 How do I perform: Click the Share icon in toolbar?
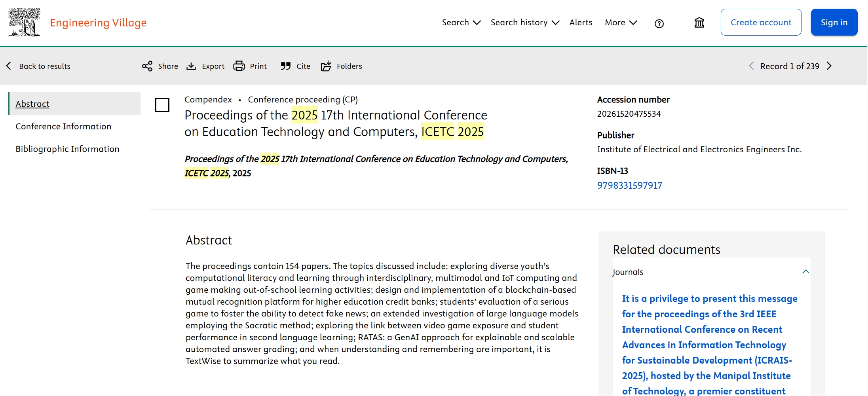147,66
